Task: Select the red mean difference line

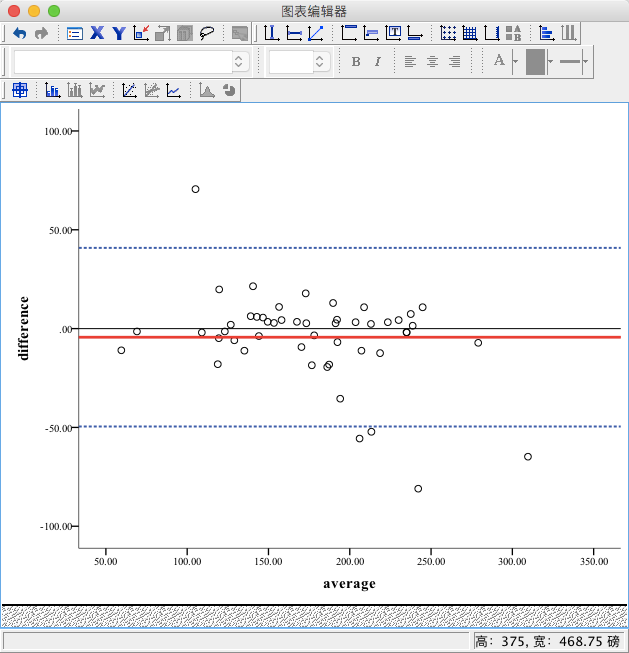Action: (349, 337)
